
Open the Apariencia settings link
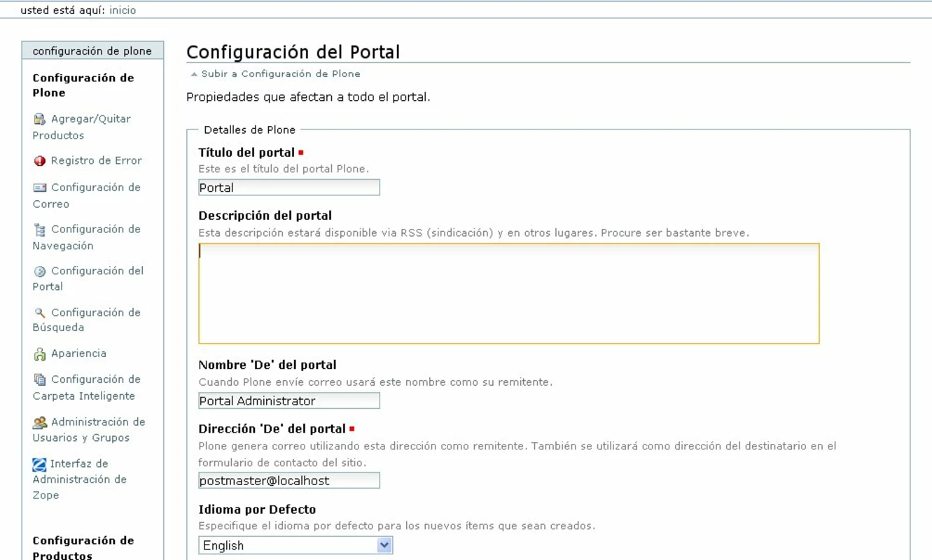point(78,353)
